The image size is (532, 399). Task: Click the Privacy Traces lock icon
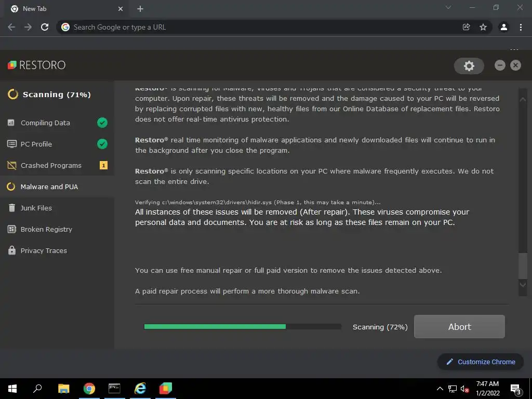[x=11, y=250]
